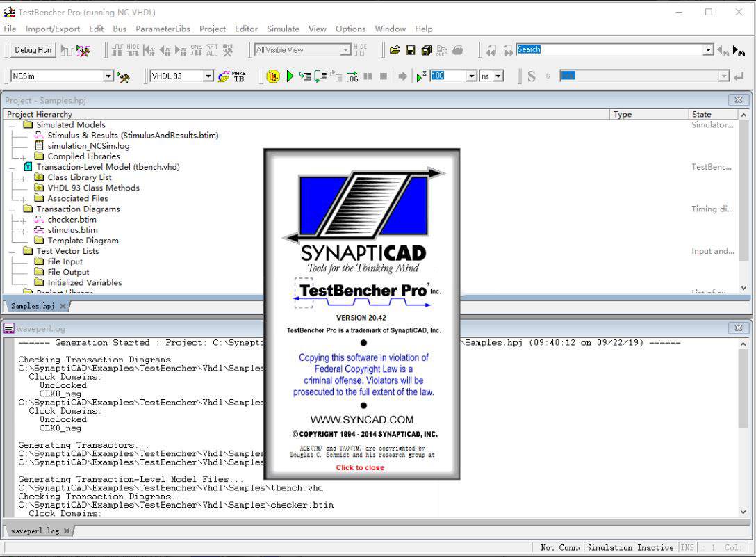Click the Type column header

click(x=648, y=115)
